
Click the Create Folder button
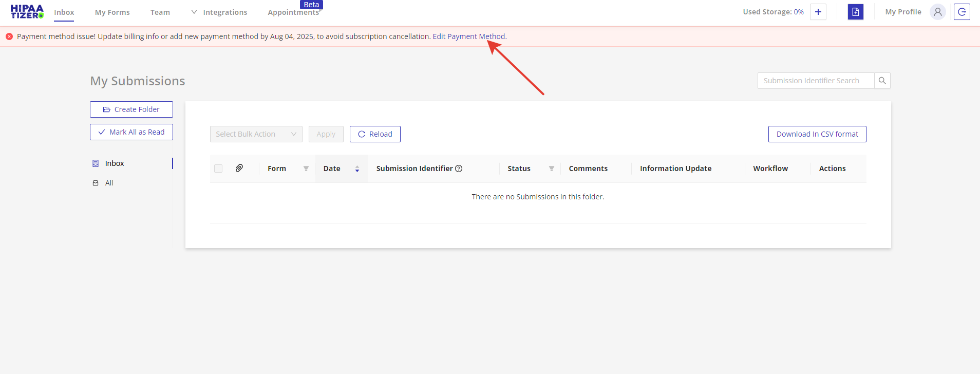click(131, 109)
